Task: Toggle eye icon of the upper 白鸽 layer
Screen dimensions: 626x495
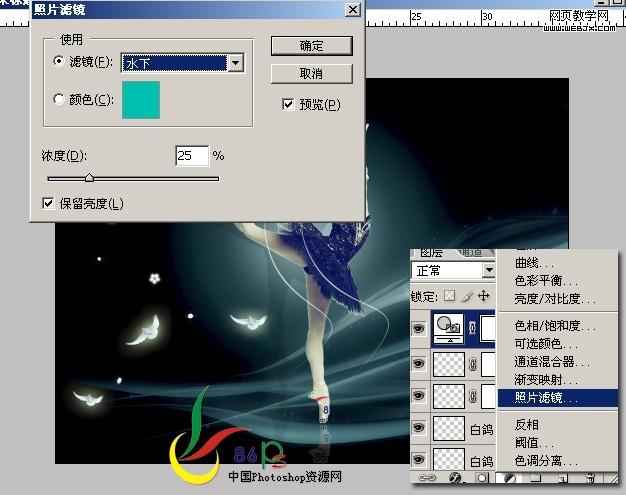Action: click(x=418, y=428)
